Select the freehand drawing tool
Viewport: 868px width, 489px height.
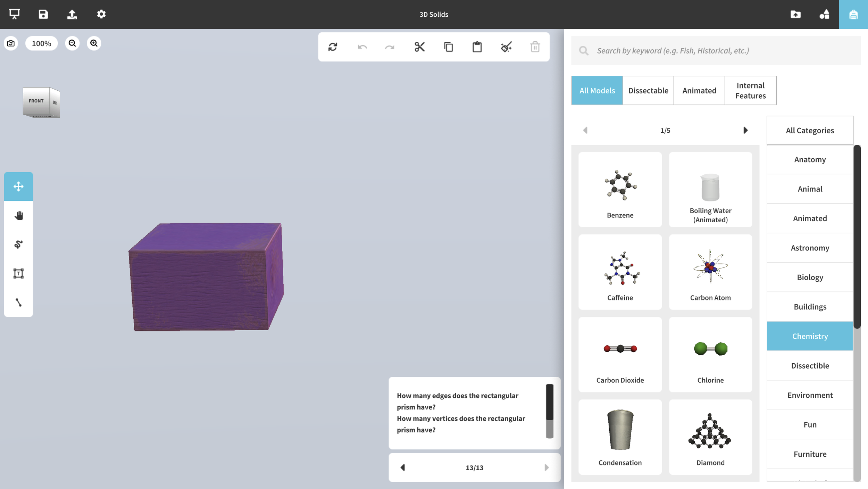(x=18, y=244)
